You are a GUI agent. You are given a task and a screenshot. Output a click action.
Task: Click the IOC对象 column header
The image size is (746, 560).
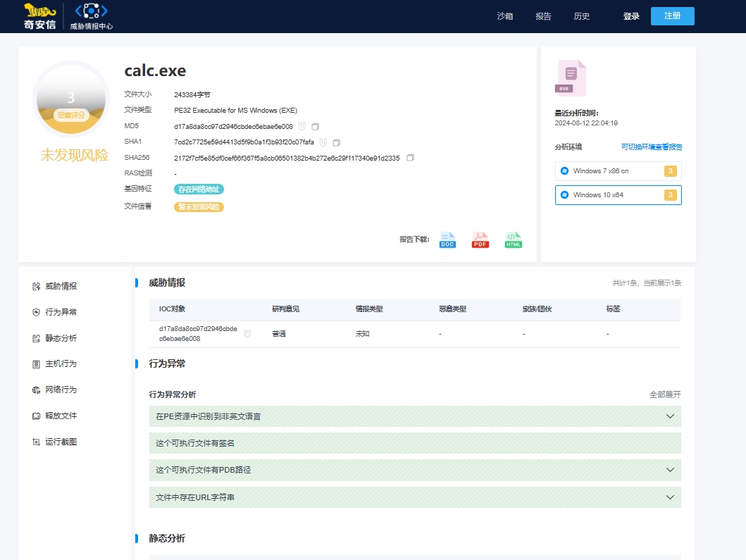172,309
